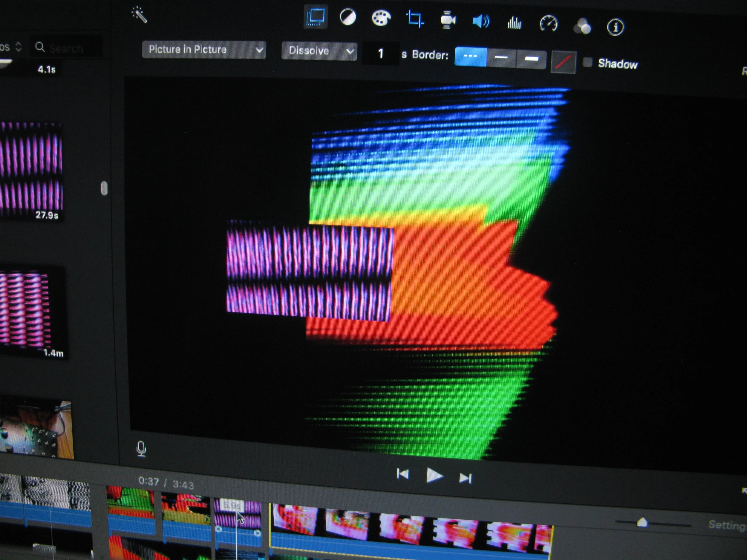Select the thin border option
The height and width of the screenshot is (560, 747).
click(x=501, y=58)
